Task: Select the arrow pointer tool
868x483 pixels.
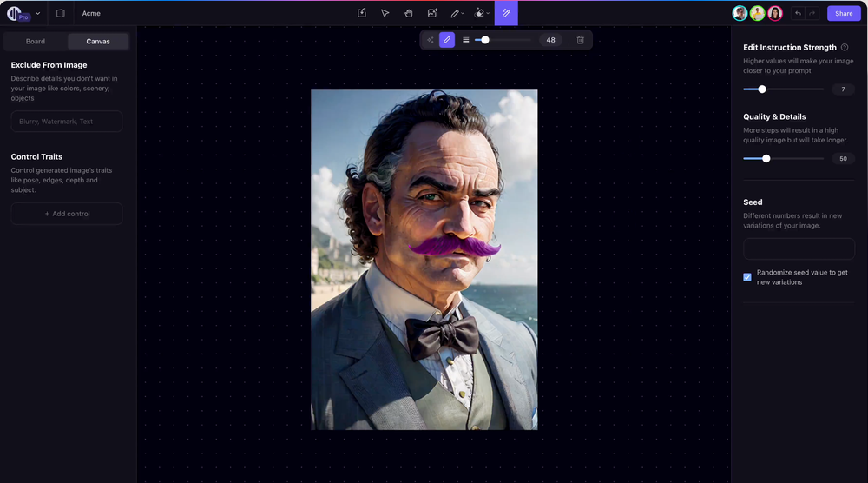Action: coord(385,13)
